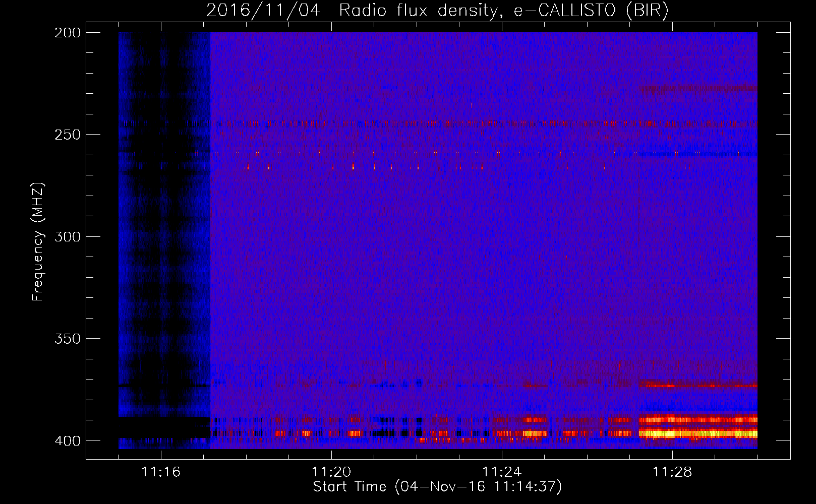Select the 350 frequency tick label
Viewport: 816px width, 504px height.
[68, 338]
